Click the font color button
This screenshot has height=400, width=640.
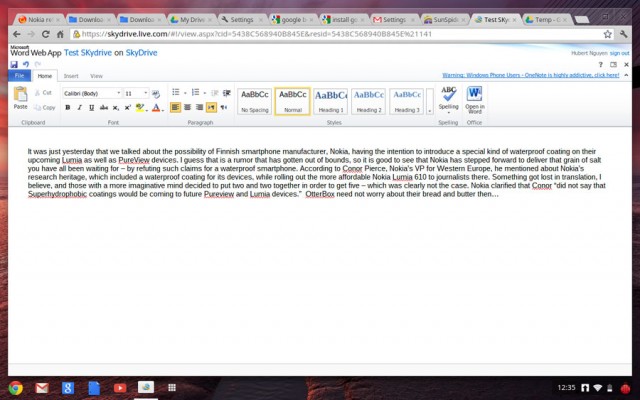tap(157, 107)
